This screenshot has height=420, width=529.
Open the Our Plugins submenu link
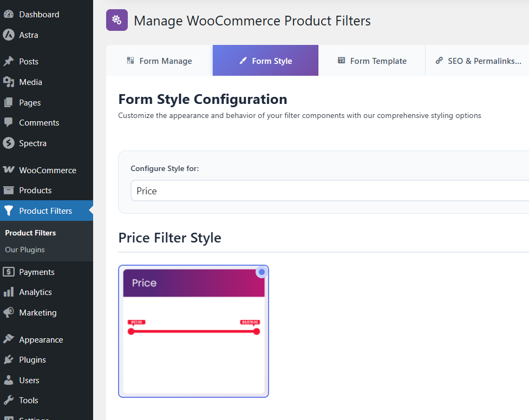coord(25,250)
